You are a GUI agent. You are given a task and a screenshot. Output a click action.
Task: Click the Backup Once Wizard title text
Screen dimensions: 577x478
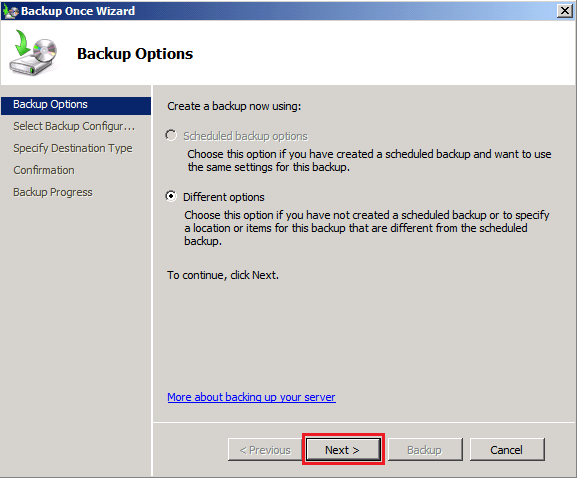coord(78,11)
